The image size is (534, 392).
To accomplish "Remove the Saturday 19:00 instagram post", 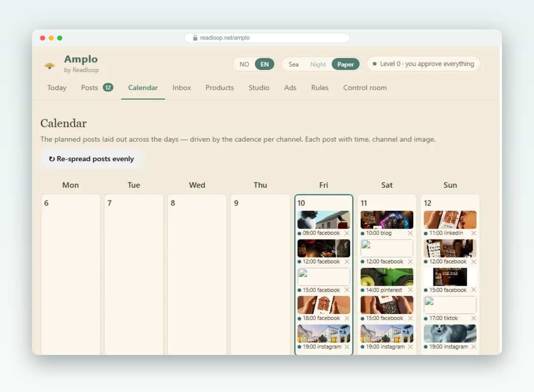I will [410, 347].
